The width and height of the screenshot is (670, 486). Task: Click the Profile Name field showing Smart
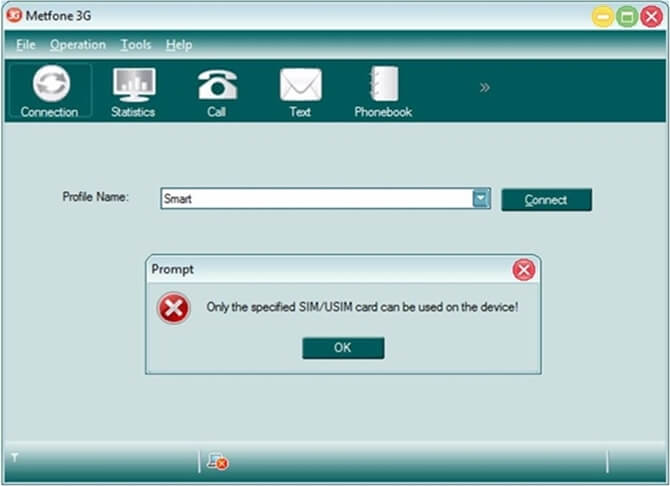pyautogui.click(x=325, y=198)
